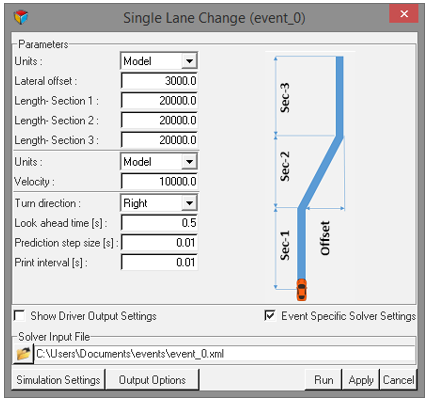
Task: Click the application cube icon in title bar
Action: (21, 17)
